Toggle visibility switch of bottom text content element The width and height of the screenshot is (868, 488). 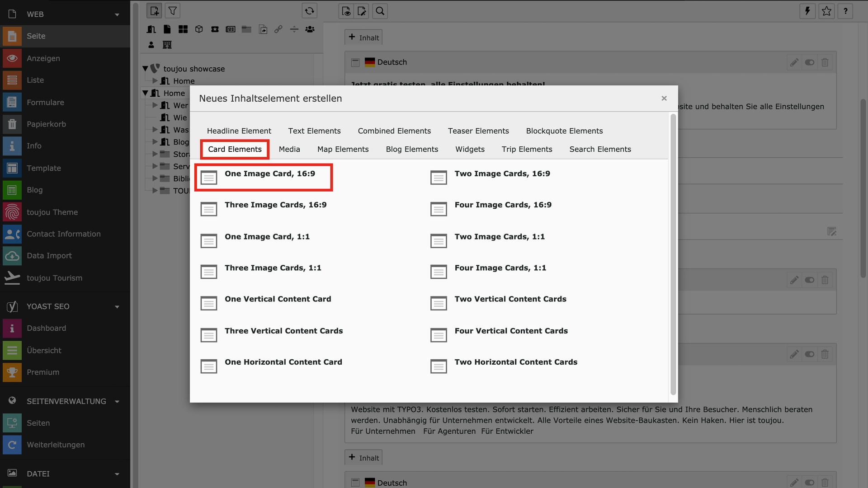pyautogui.click(x=809, y=354)
